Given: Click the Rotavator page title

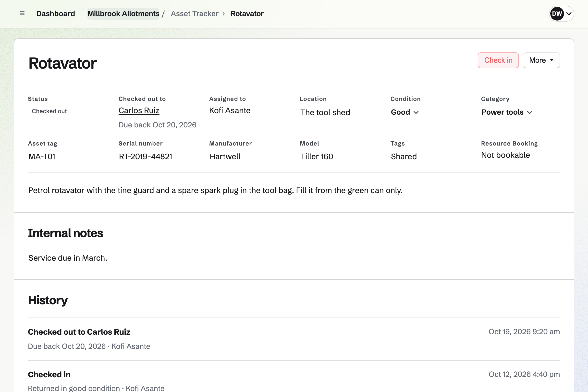Looking at the screenshot, I should [x=62, y=63].
